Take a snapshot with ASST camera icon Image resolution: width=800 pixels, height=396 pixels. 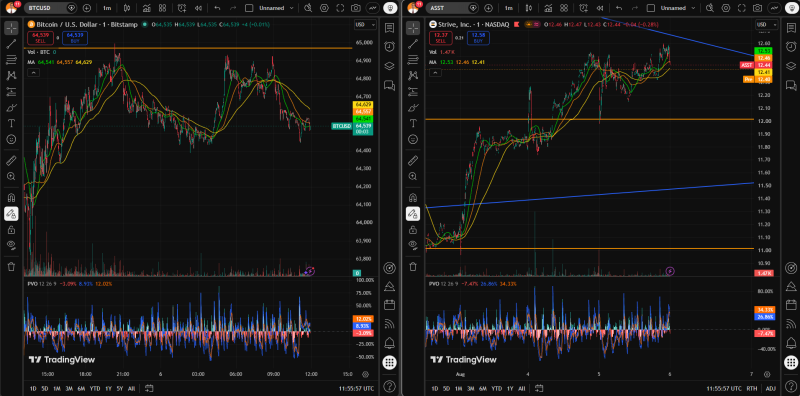758,8
